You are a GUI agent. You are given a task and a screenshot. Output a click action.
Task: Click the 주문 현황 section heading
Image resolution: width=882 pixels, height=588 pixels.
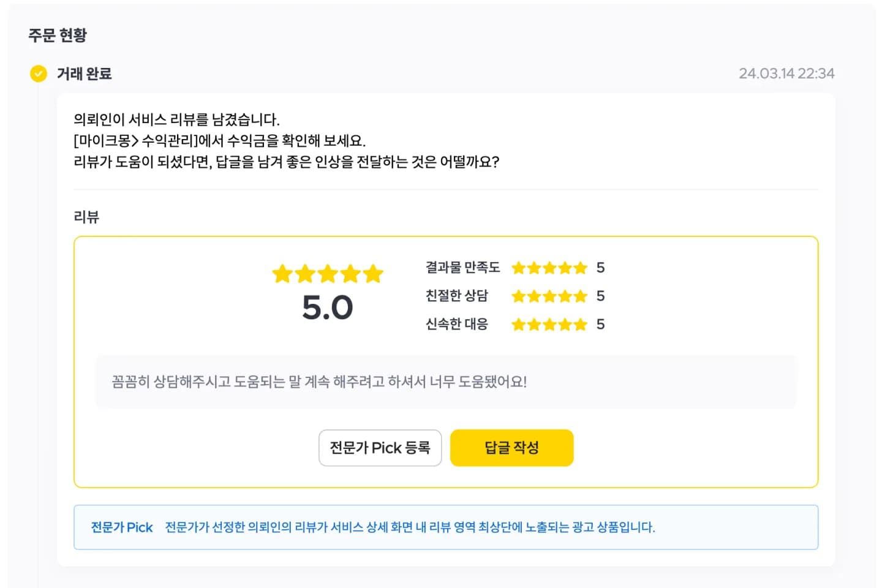pos(58,35)
